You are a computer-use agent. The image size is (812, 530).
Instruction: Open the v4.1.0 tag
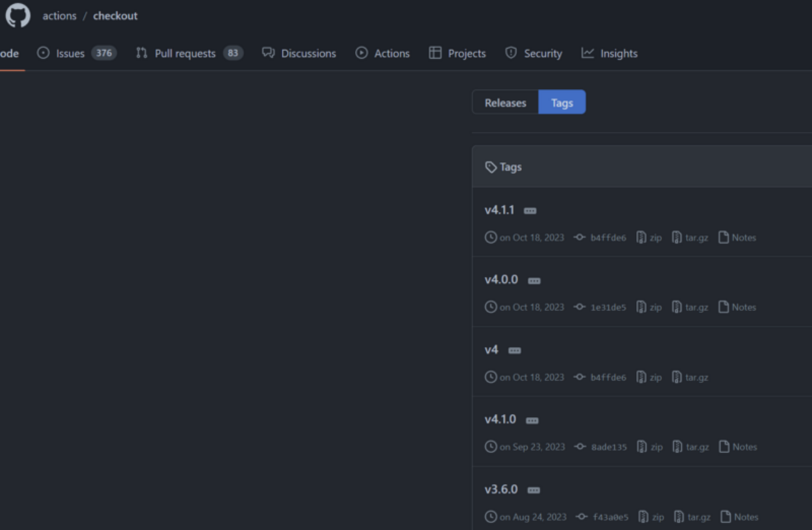pyautogui.click(x=500, y=419)
